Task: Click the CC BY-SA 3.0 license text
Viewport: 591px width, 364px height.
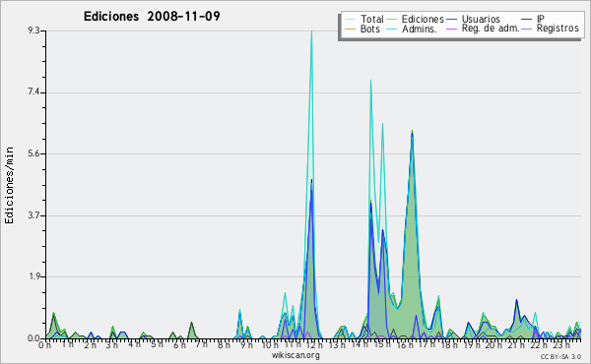Action: point(560,356)
